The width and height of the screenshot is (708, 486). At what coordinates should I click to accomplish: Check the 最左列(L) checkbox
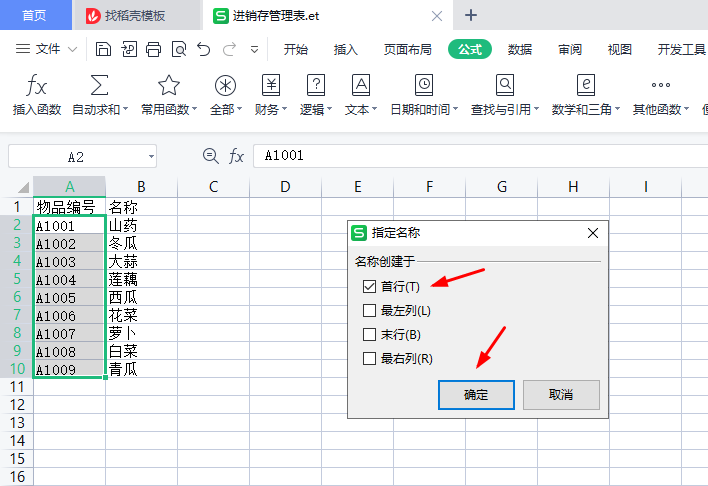point(369,310)
